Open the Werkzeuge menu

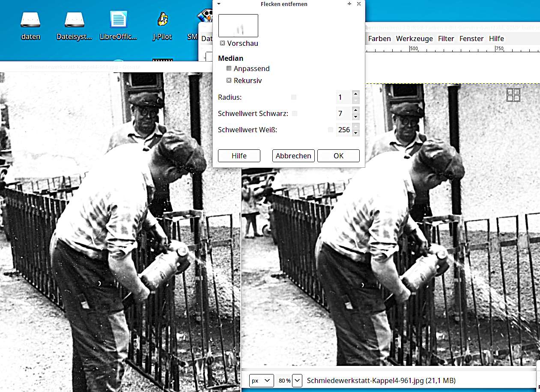point(414,39)
